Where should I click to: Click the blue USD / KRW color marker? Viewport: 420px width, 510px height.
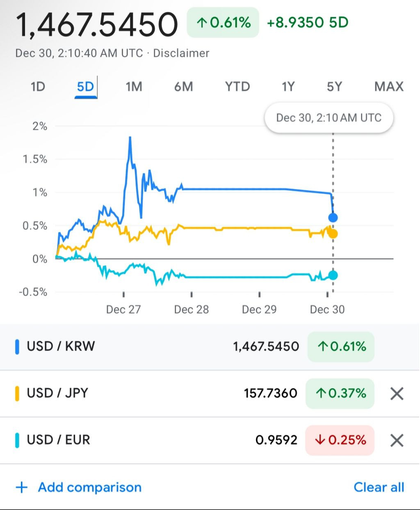click(x=17, y=347)
